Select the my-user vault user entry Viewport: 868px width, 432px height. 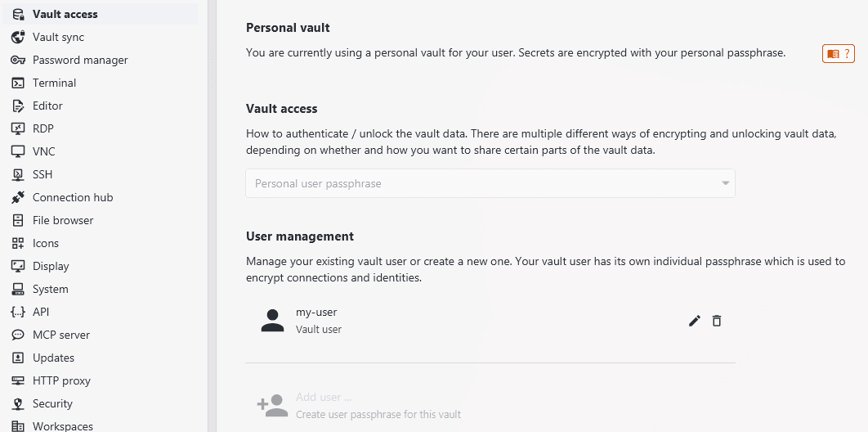pos(490,321)
